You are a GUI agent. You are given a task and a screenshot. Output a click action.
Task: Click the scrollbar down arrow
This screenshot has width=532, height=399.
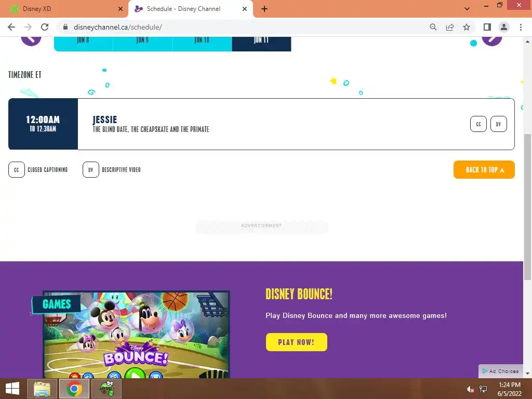pyautogui.click(x=527, y=374)
